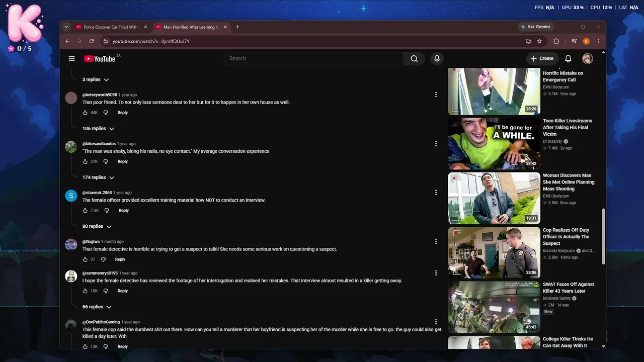
Task: Reply to @flogtwo comment
Action: [x=120, y=259]
